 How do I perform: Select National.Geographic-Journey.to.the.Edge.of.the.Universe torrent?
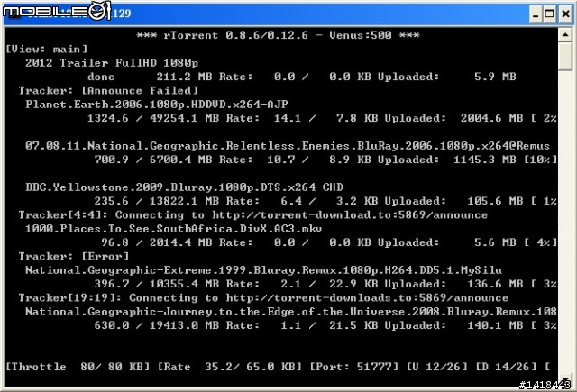click(290, 312)
